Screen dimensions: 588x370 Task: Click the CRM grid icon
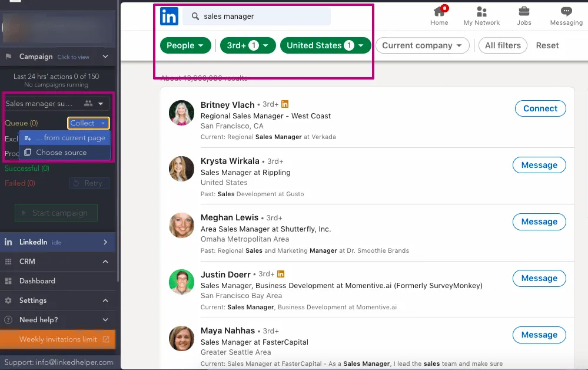click(8, 262)
